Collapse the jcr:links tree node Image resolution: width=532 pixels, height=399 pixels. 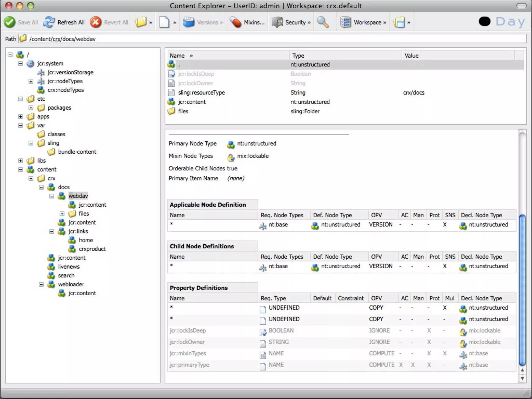(x=52, y=231)
